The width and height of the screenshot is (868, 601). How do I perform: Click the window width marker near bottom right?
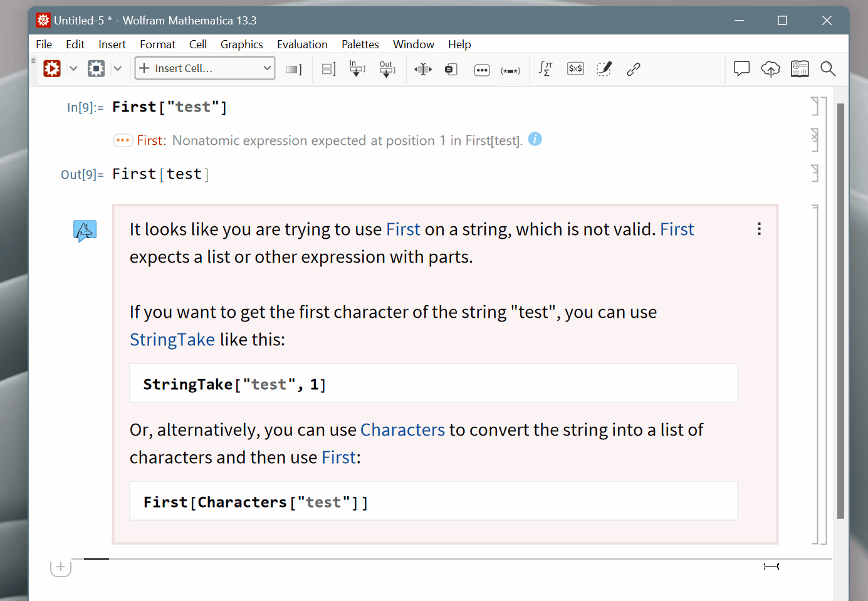771,566
